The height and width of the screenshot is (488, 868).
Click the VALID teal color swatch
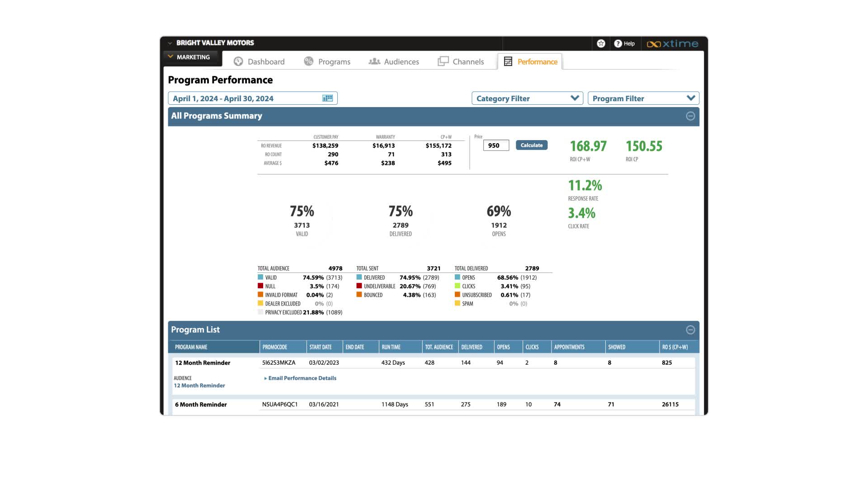click(260, 277)
